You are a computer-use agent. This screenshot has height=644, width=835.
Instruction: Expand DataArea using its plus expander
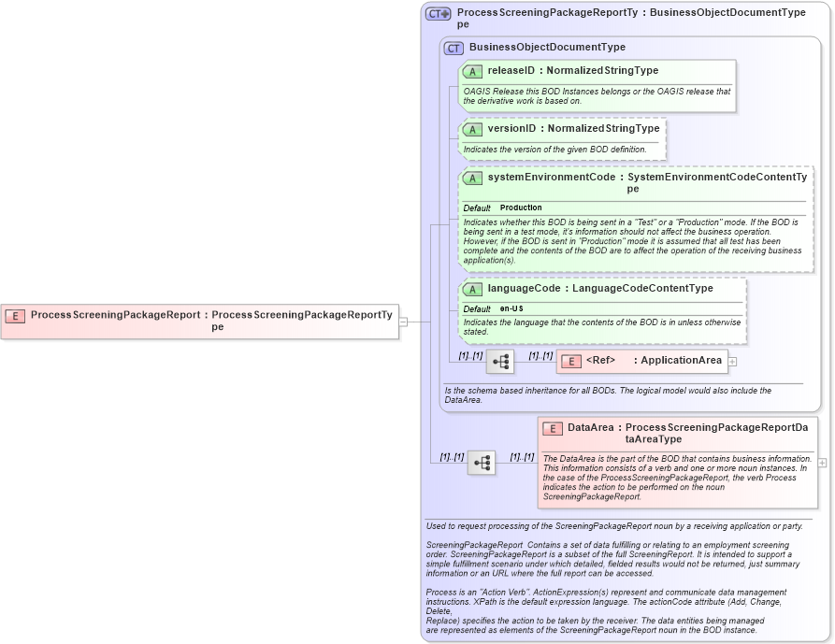pos(822,462)
